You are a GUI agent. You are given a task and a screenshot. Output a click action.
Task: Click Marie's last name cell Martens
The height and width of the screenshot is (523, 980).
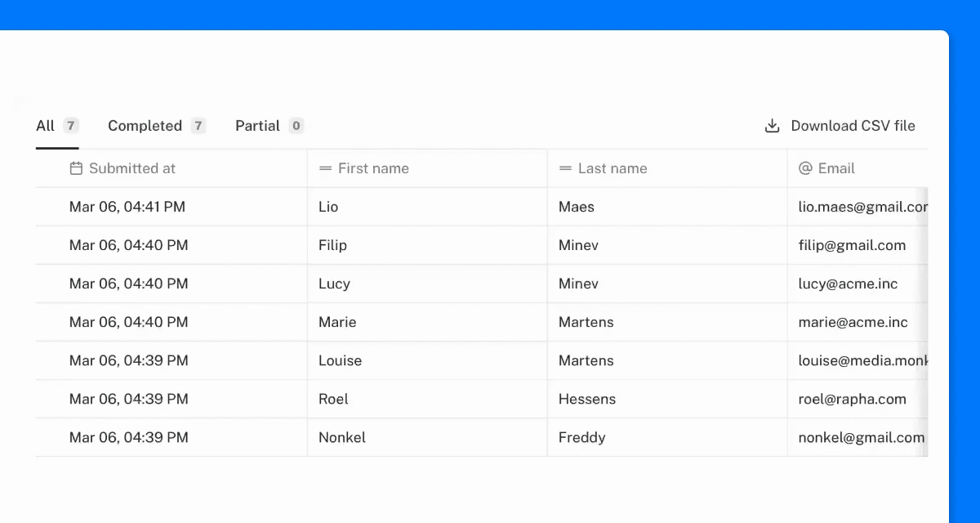pyautogui.click(x=667, y=322)
